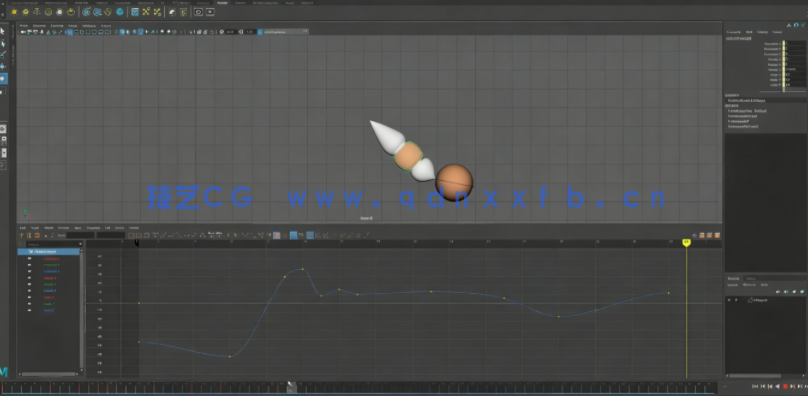Image resolution: width=808 pixels, height=396 pixels.
Task: Stop playback with red button
Action: pos(785,386)
